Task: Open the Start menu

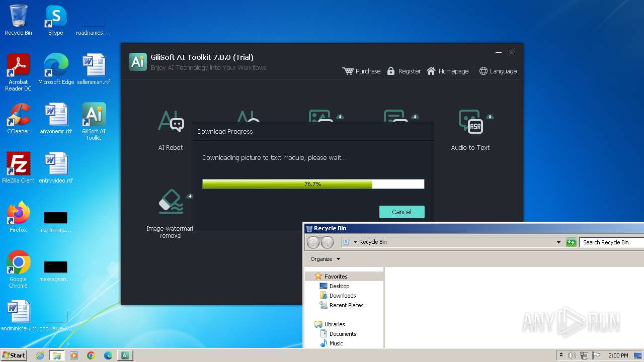Action: pyautogui.click(x=14, y=355)
